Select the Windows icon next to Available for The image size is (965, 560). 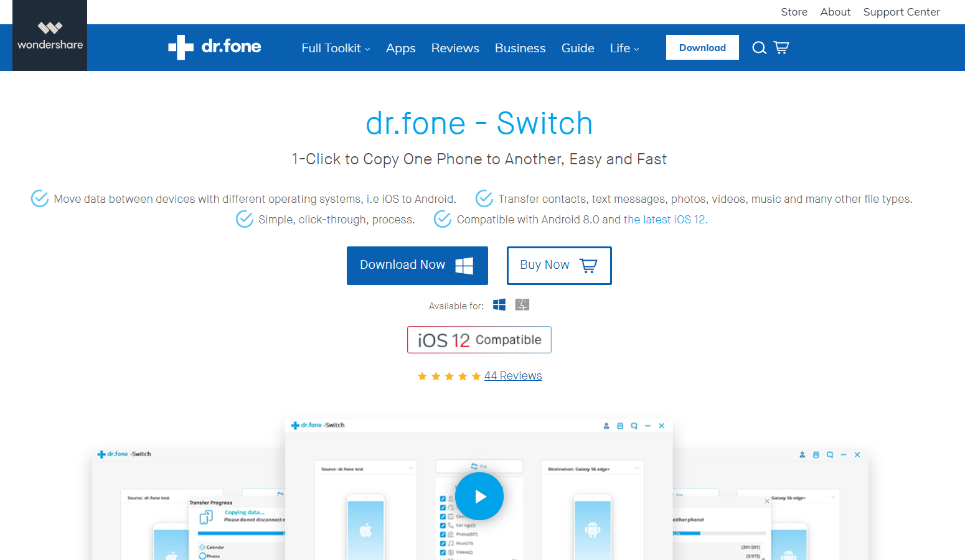pos(499,305)
